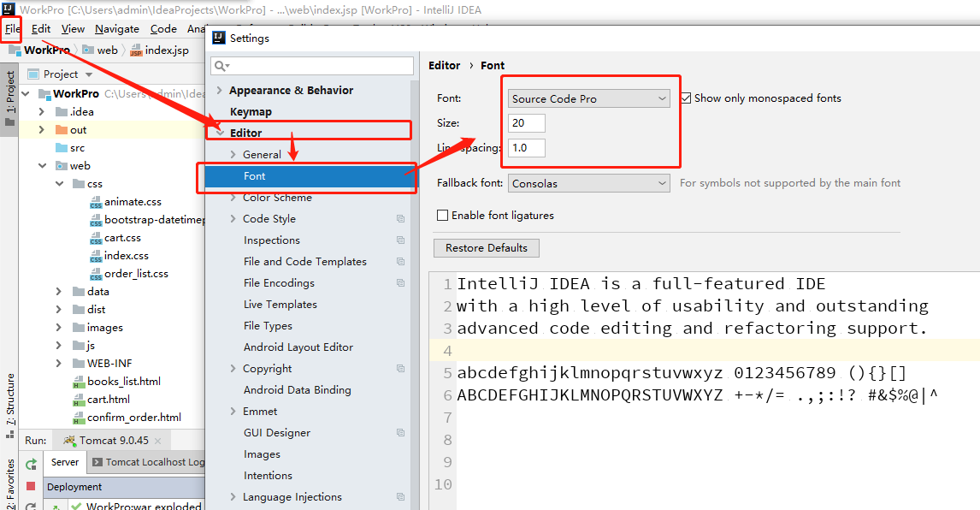Expand Appearance & Behavior settings section
This screenshot has height=510, width=980.
coord(220,90)
